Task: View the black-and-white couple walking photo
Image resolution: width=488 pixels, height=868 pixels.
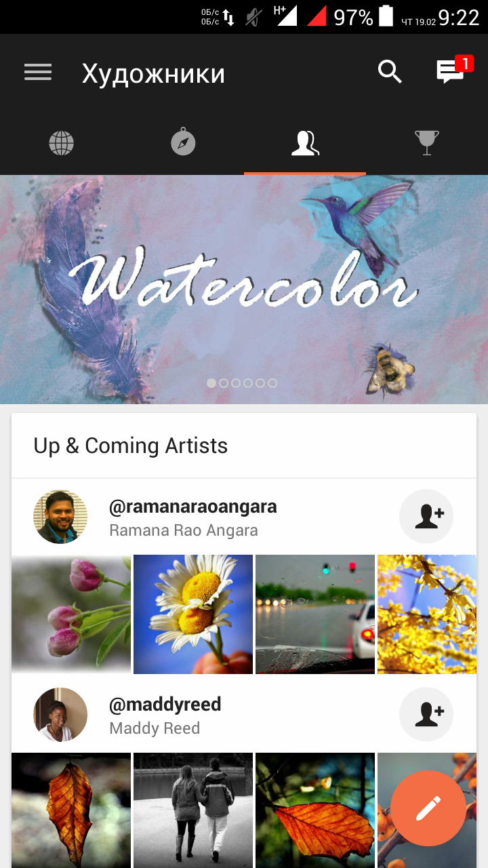Action: (x=193, y=810)
